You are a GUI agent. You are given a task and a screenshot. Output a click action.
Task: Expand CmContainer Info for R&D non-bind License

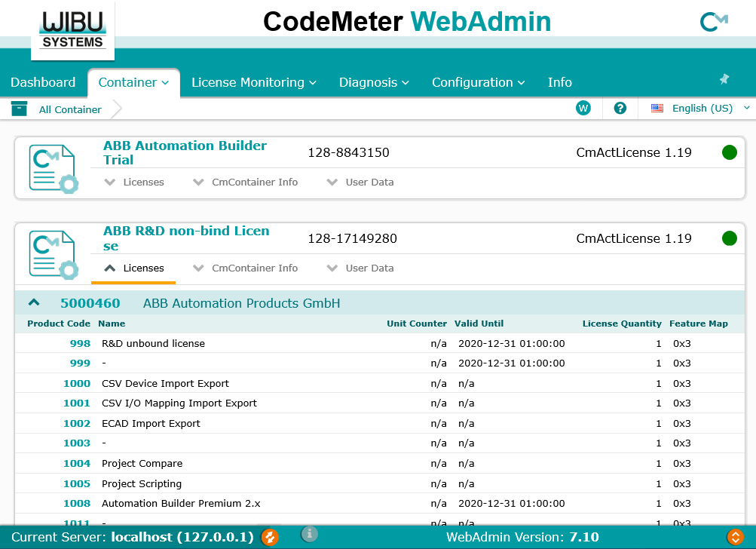(246, 268)
